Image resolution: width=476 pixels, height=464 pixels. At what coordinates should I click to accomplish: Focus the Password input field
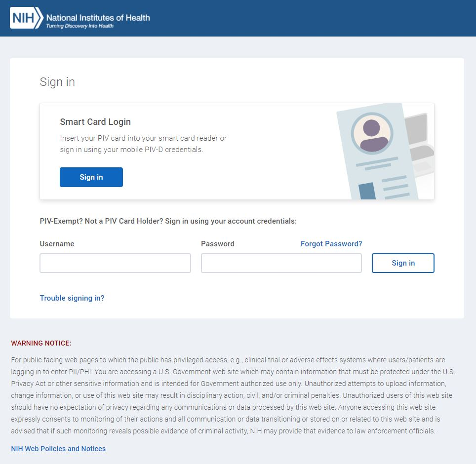281,263
